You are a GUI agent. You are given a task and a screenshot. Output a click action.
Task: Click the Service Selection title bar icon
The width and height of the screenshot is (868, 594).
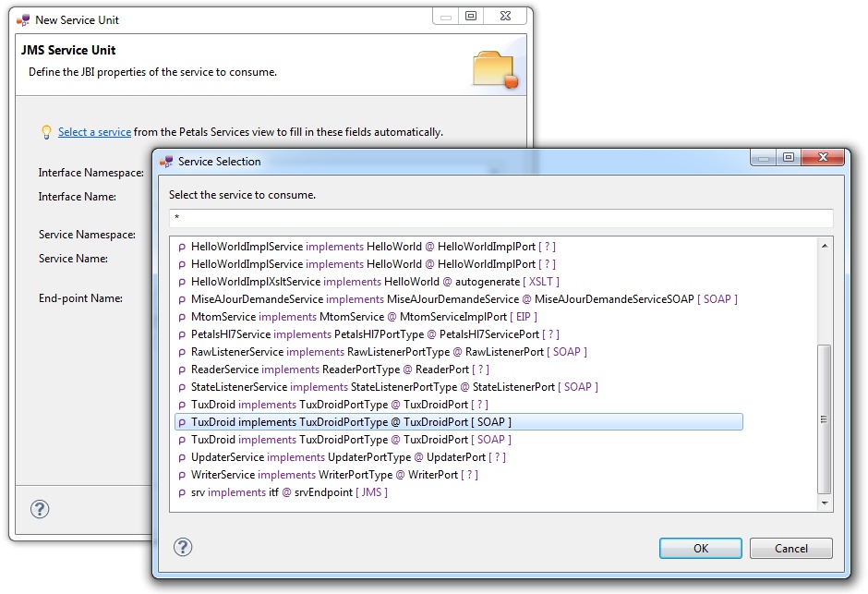[167, 162]
